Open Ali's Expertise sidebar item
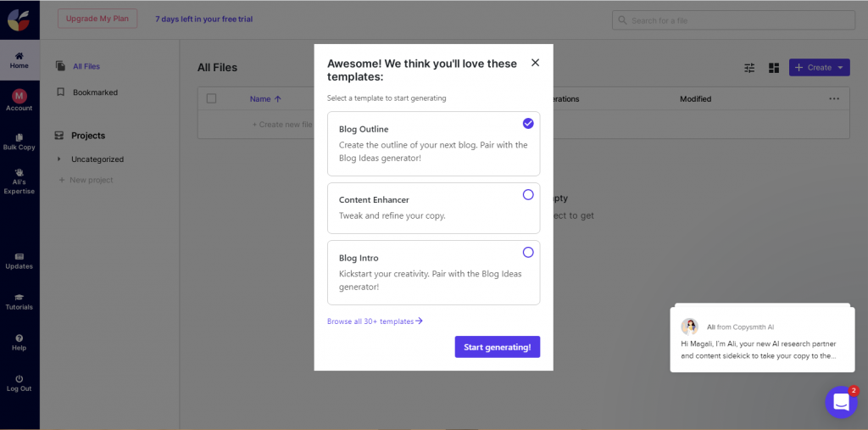The width and height of the screenshot is (868, 430). click(19, 172)
